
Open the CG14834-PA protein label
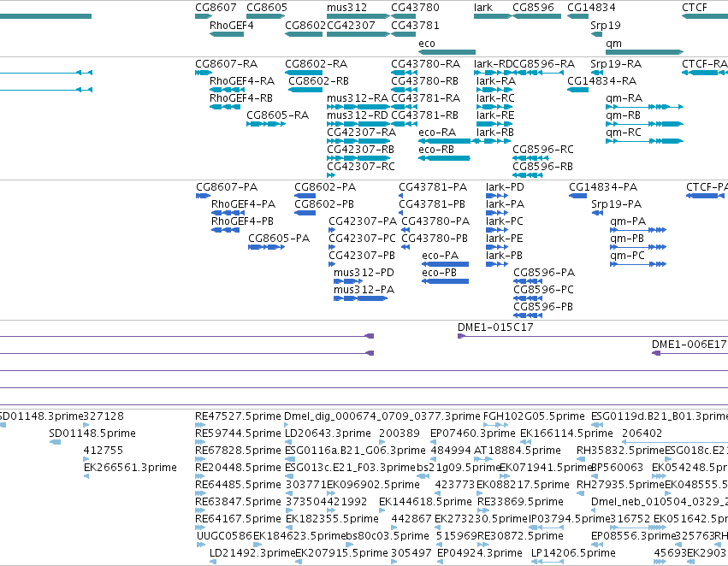603,187
